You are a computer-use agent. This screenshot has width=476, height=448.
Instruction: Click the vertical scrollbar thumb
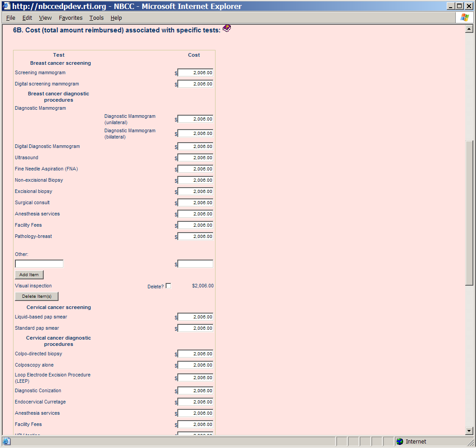pos(469,213)
